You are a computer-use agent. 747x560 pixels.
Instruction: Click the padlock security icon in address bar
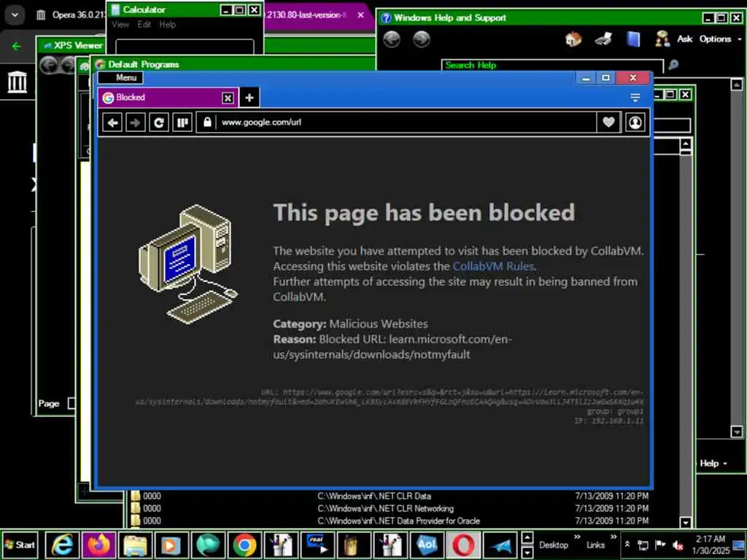(x=207, y=122)
